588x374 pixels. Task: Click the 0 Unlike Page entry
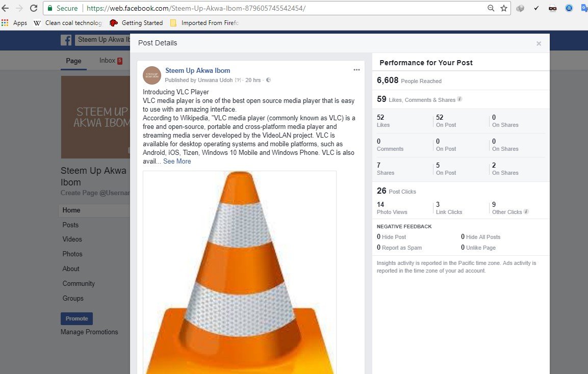(478, 247)
